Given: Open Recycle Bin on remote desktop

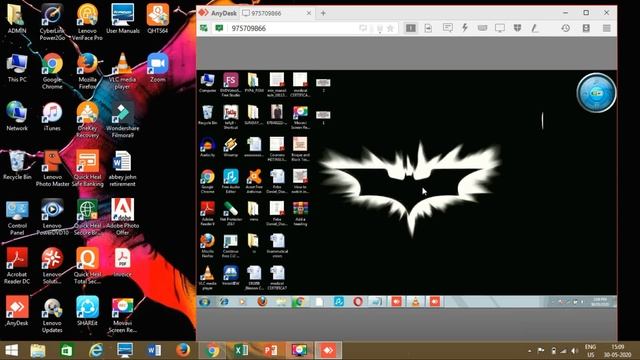Looking at the screenshot, I should pos(207,115).
